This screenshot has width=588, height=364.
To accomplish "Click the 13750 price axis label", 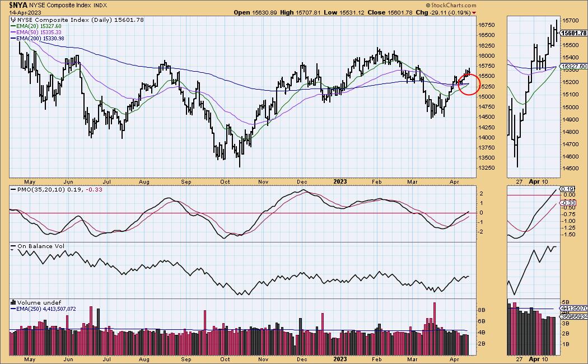I will 487,147.
